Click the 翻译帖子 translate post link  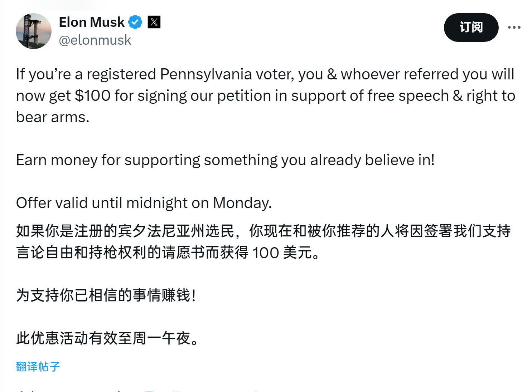tap(38, 367)
